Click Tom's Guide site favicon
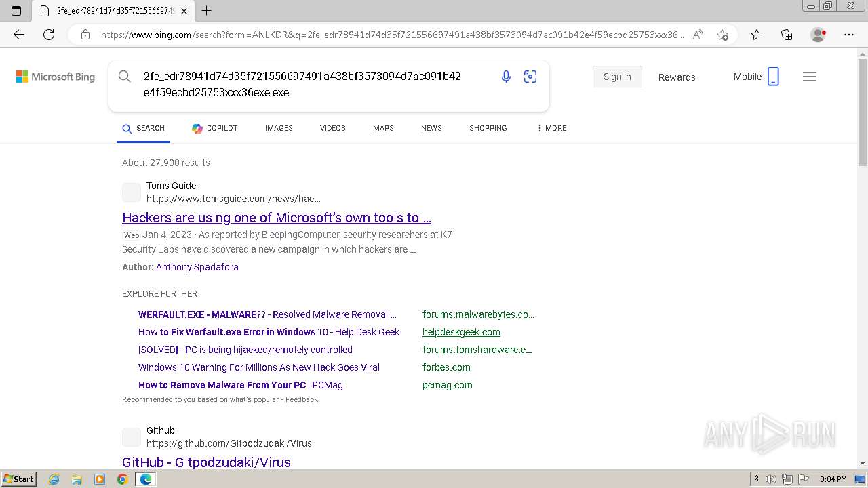 coord(132,192)
